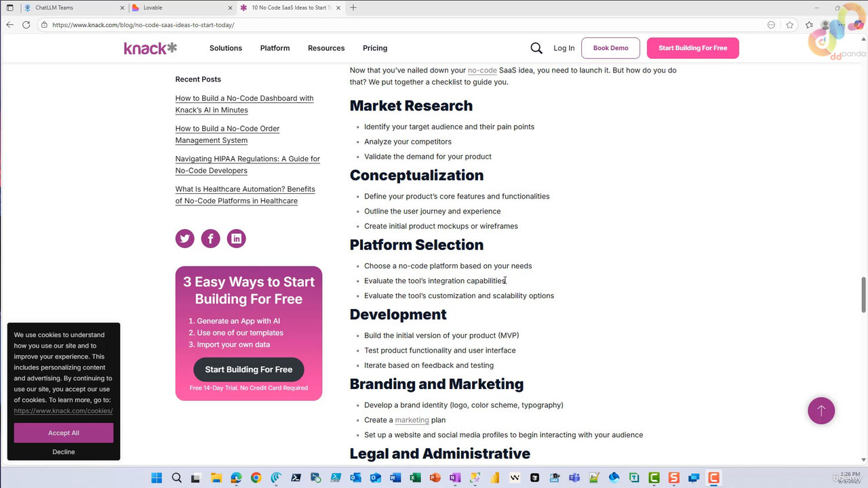Go back with the browser back arrow
This screenshot has width=868, height=488.
[9, 25]
